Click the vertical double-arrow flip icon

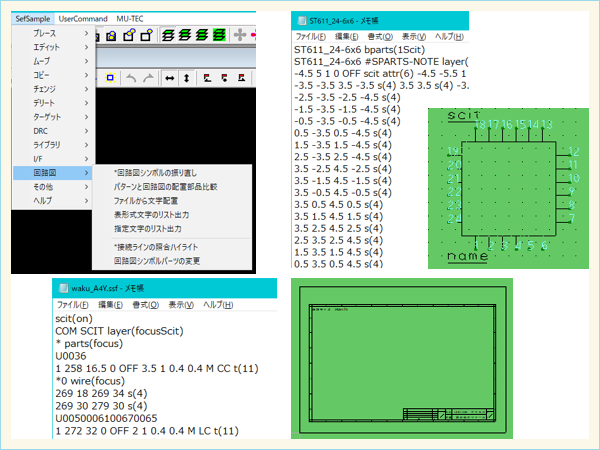[x=187, y=78]
